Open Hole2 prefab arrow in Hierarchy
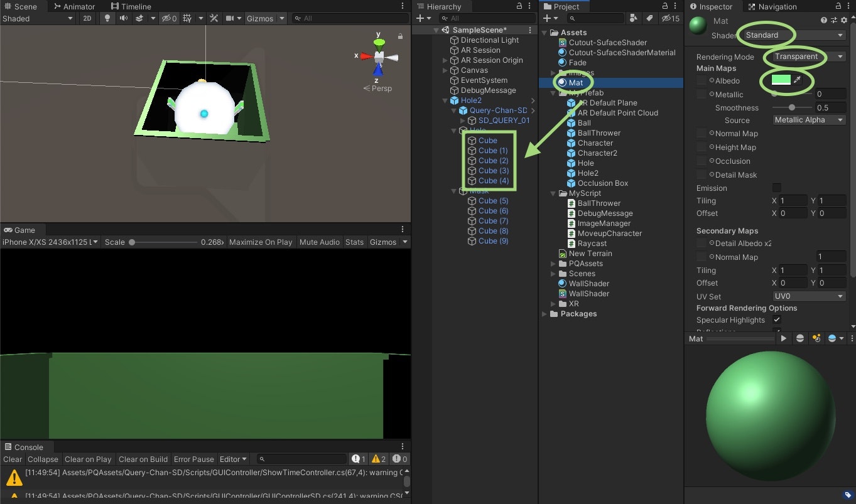 [x=533, y=100]
